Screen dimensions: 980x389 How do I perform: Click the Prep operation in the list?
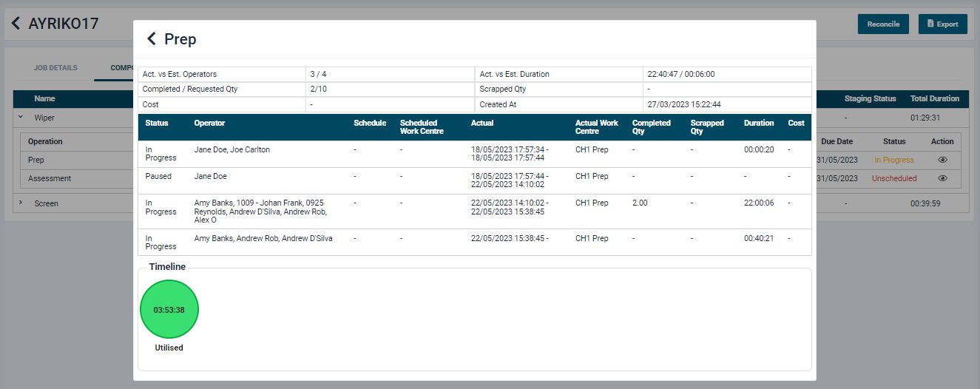pyautogui.click(x=36, y=160)
